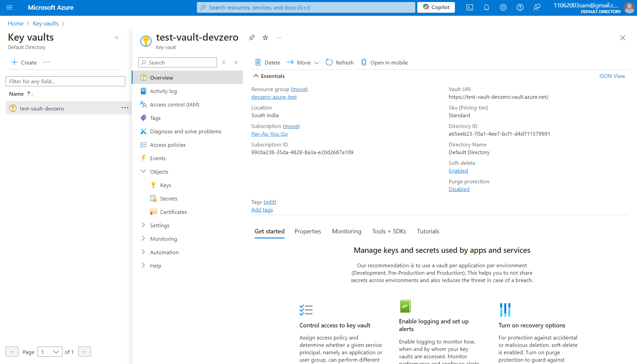Click move link next to Subscription

(x=291, y=126)
